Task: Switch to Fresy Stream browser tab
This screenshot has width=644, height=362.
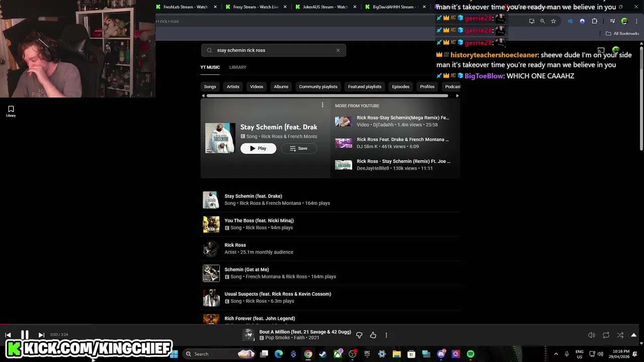Action: coord(256,7)
